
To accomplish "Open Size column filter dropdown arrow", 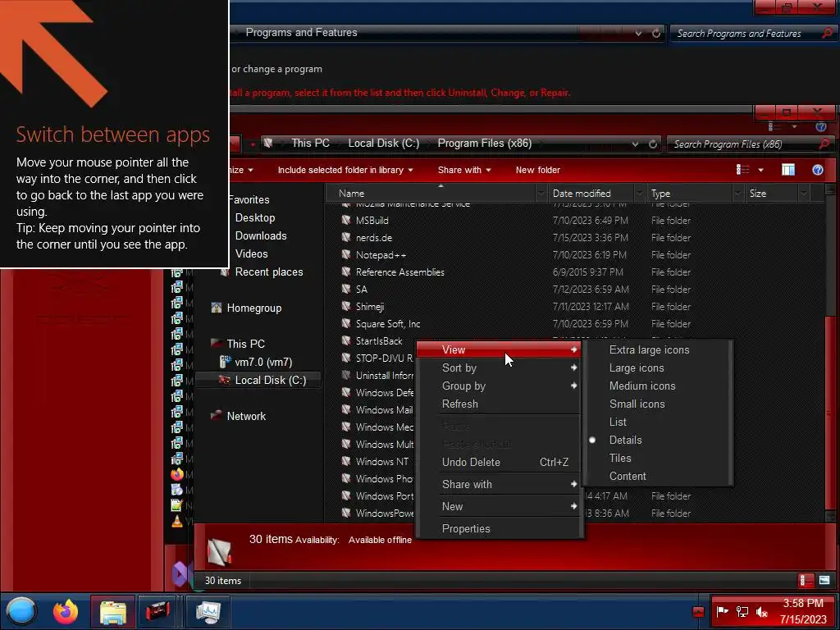I will click(804, 194).
